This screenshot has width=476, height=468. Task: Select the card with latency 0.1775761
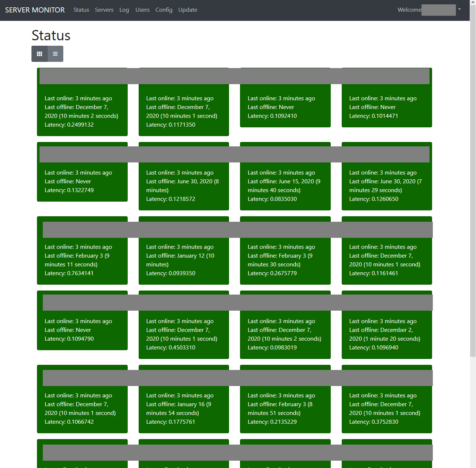click(184, 399)
